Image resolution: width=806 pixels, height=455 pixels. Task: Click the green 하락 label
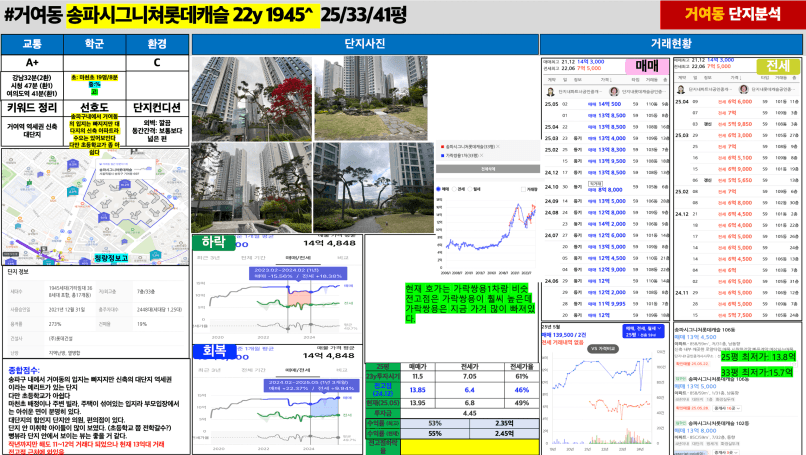(213, 242)
